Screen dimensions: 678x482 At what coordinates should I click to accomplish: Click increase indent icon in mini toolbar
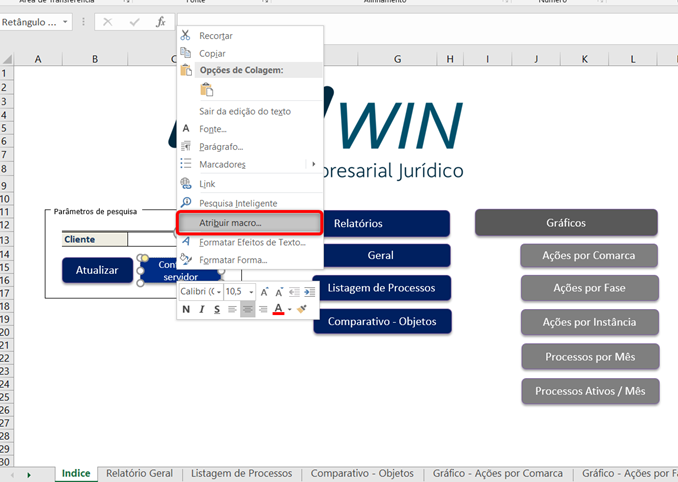pos(310,292)
